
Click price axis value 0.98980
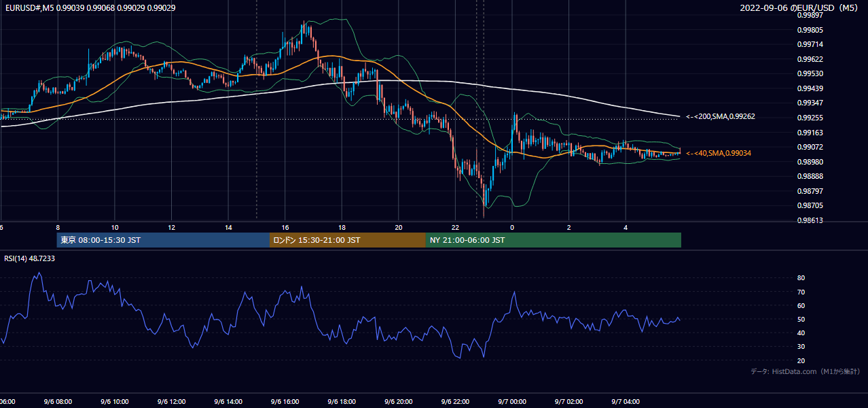coord(810,162)
